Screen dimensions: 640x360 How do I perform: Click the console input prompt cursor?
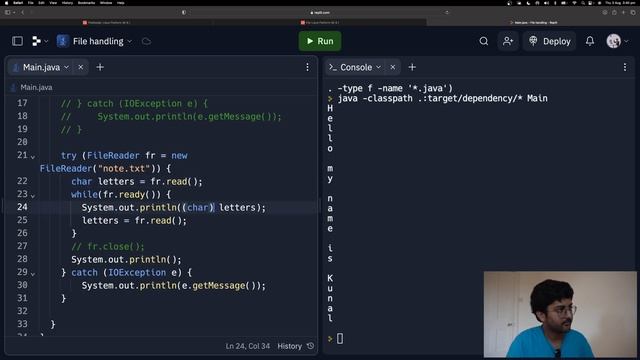tap(340, 338)
